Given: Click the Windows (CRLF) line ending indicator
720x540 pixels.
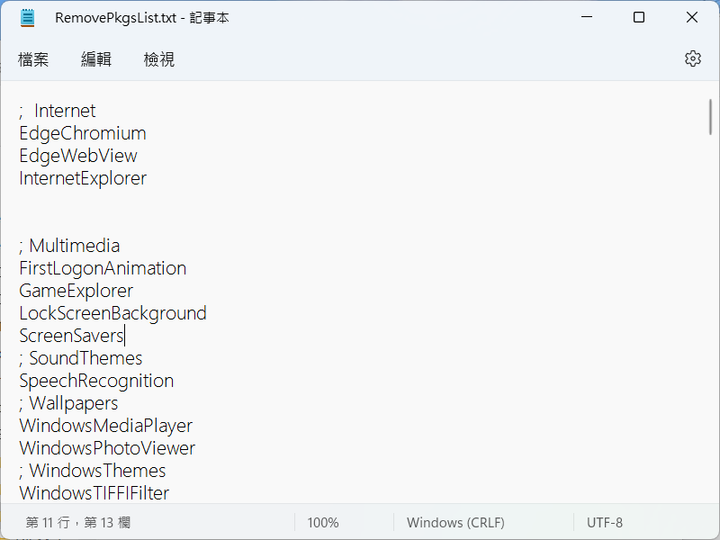Looking at the screenshot, I should click(456, 523).
